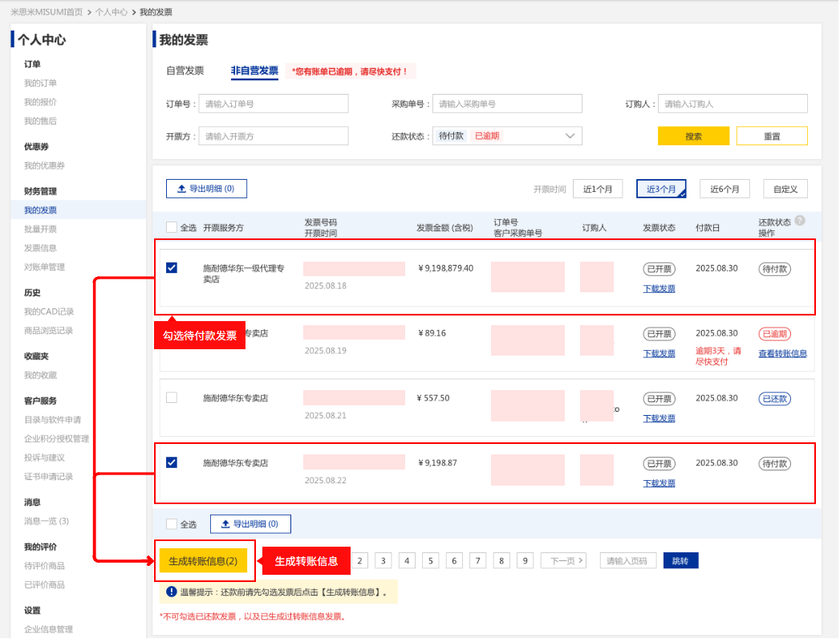Expand the 还款状态 dropdown
Screen dimensions: 840x639
pyautogui.click(x=570, y=136)
